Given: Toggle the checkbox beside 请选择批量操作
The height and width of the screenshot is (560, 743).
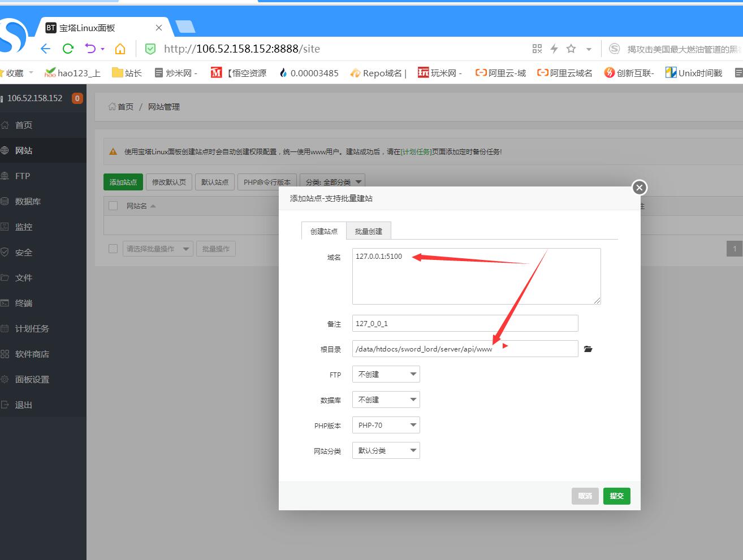Looking at the screenshot, I should pyautogui.click(x=113, y=249).
